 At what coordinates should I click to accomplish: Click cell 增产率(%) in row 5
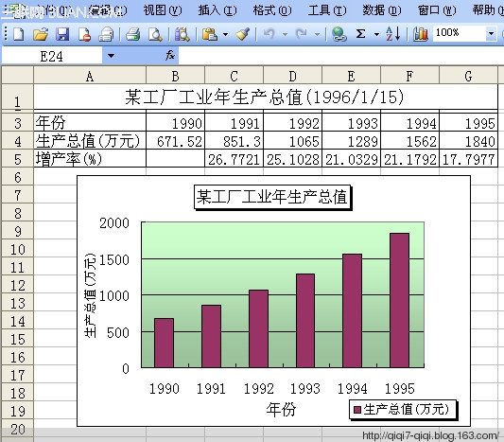90,159
